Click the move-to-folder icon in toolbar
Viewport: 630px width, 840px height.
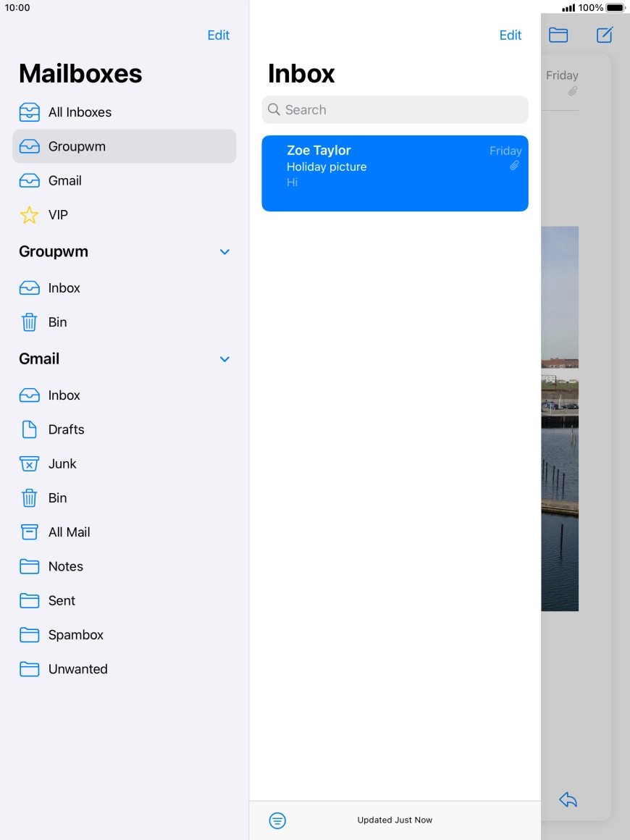pyautogui.click(x=558, y=35)
